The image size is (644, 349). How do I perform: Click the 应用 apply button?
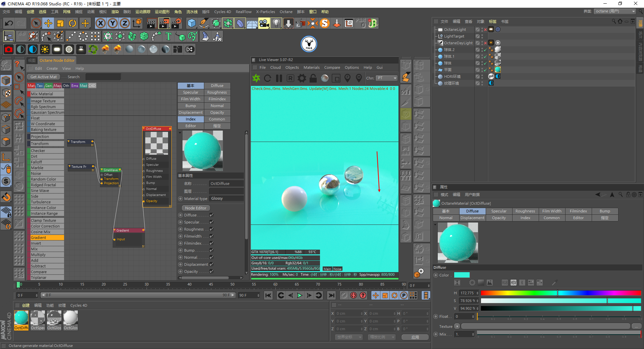coord(415,337)
